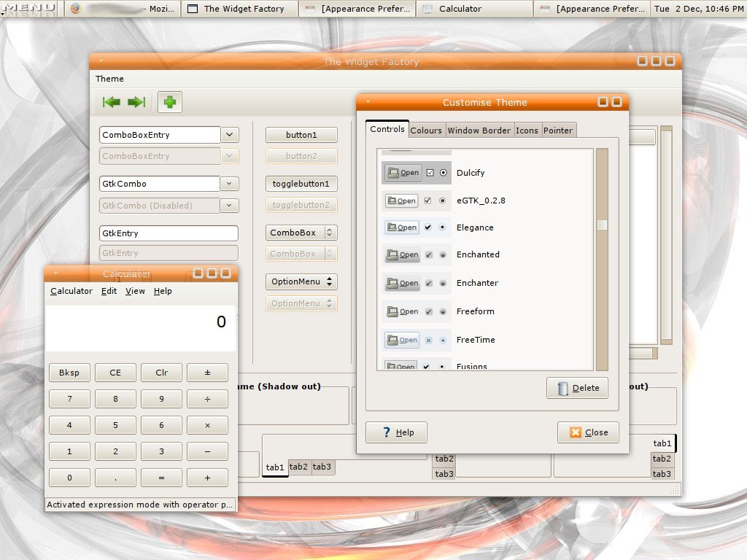The width and height of the screenshot is (747, 560).
Task: Open the Calculator menu in the calculator window
Action: pyautogui.click(x=71, y=291)
